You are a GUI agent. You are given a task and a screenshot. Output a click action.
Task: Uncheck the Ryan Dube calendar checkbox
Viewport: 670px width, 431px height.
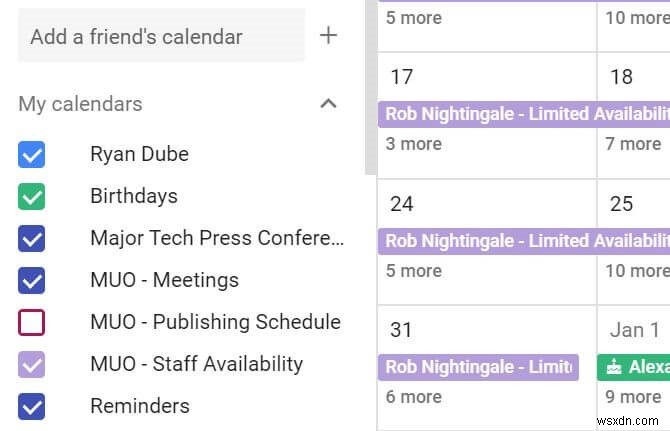click(x=32, y=154)
